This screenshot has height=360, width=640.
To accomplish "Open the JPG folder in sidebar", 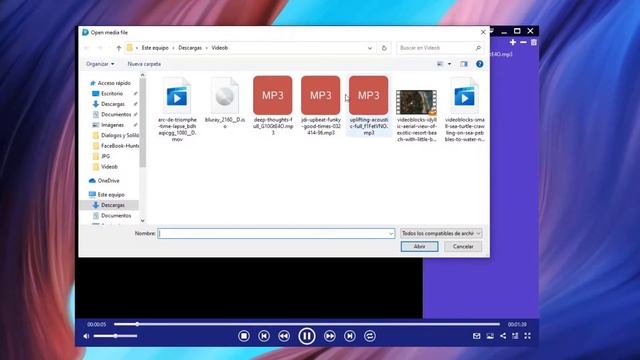I will [x=105, y=156].
